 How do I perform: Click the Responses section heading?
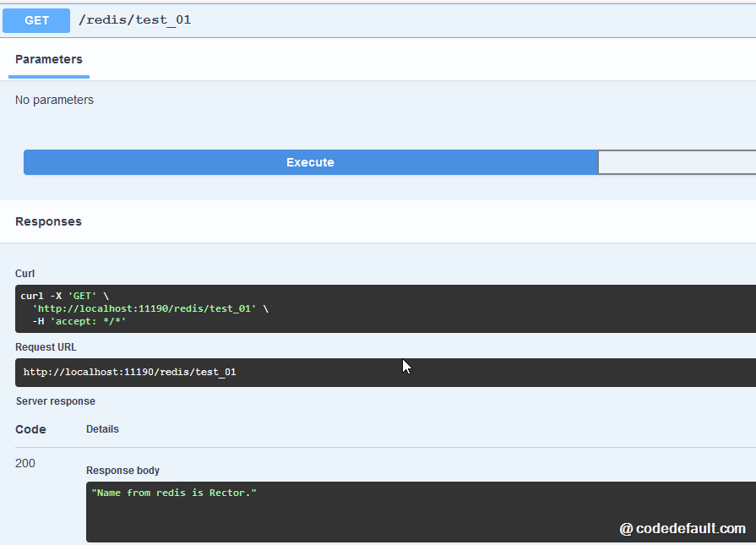tap(48, 221)
